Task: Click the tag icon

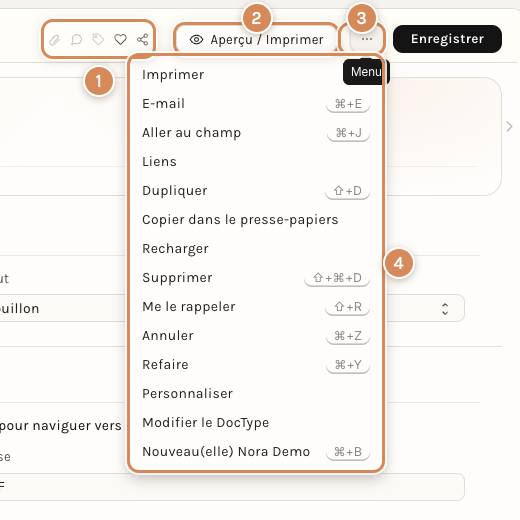Action: [98, 40]
